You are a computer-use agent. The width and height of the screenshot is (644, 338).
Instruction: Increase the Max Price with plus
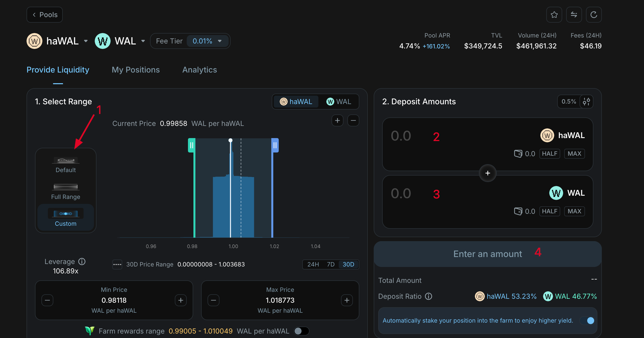point(347,300)
